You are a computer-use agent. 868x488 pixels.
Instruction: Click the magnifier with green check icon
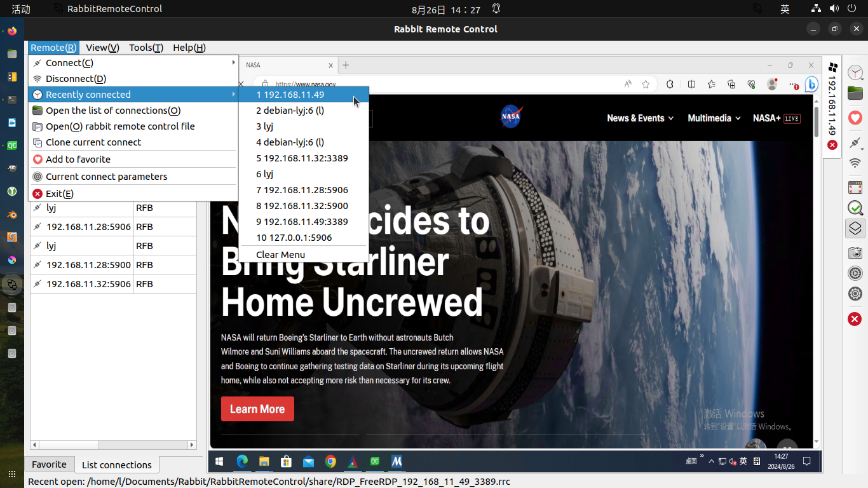[x=855, y=208]
